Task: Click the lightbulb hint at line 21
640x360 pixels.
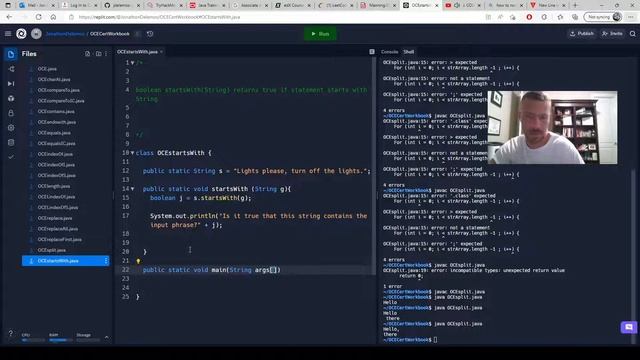Action: click(x=138, y=261)
